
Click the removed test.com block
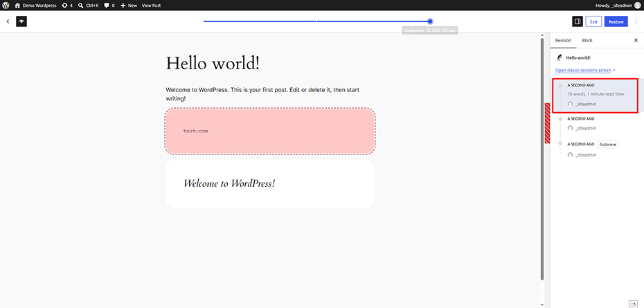tap(270, 131)
